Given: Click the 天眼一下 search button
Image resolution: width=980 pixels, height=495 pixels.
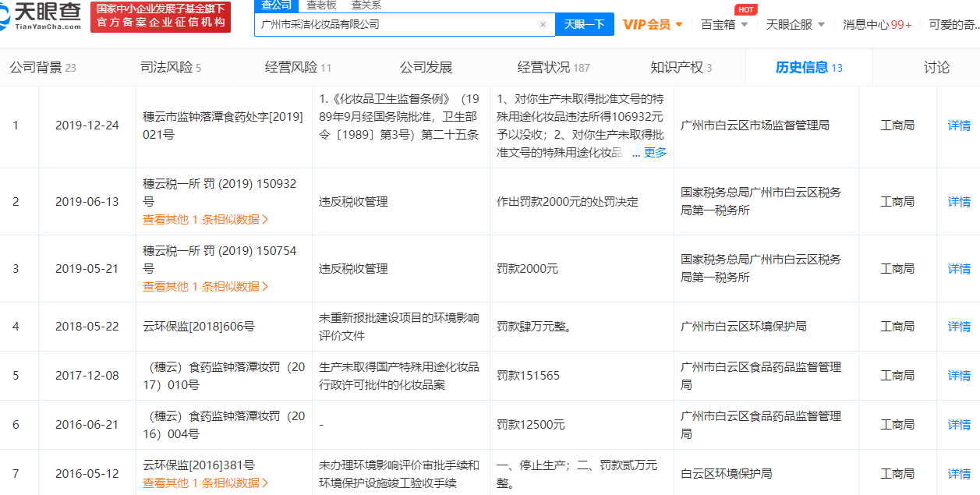Looking at the screenshot, I should (x=584, y=24).
